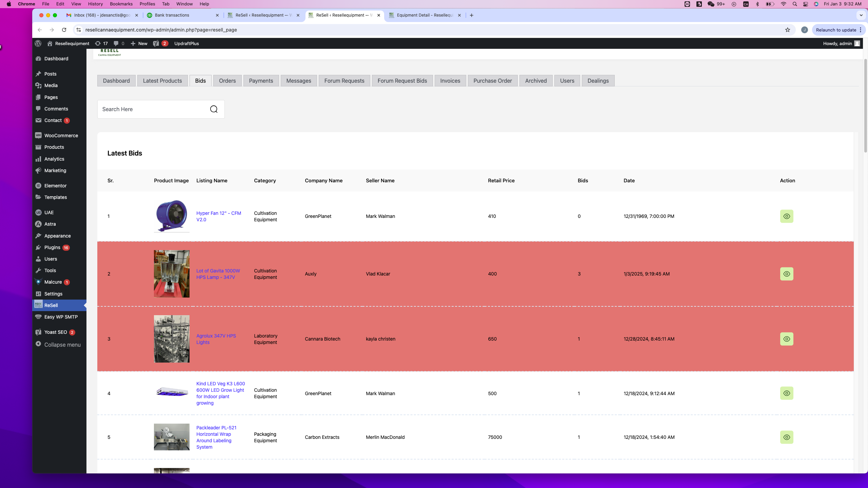Open Bookmarks menu in macOS menu bar
This screenshot has width=868, height=488.
[x=121, y=4]
